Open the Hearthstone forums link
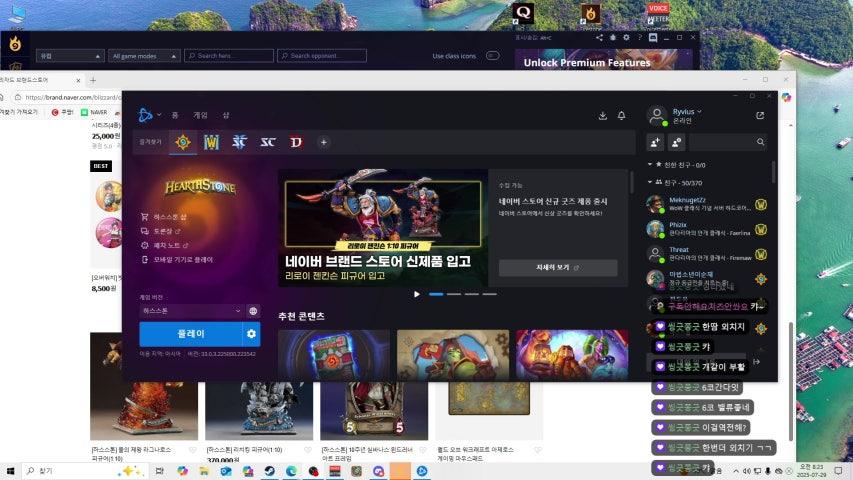The width and height of the screenshot is (853, 480). click(162, 231)
